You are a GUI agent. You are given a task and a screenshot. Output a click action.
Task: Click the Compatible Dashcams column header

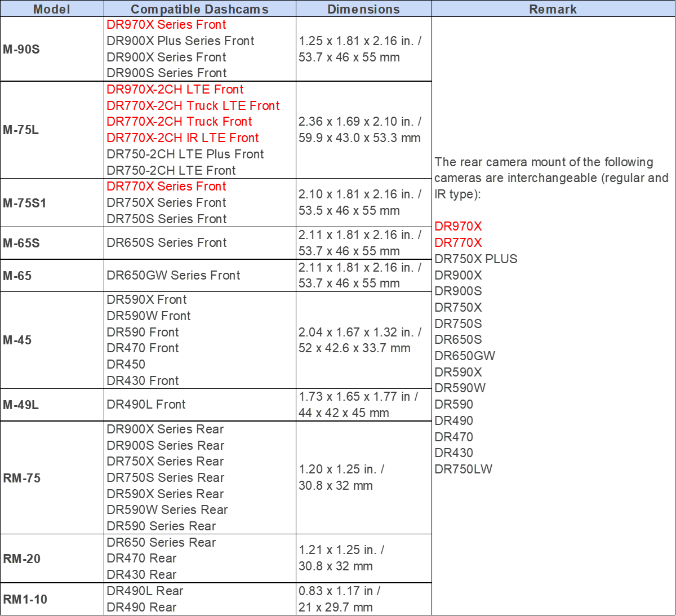click(x=200, y=9)
